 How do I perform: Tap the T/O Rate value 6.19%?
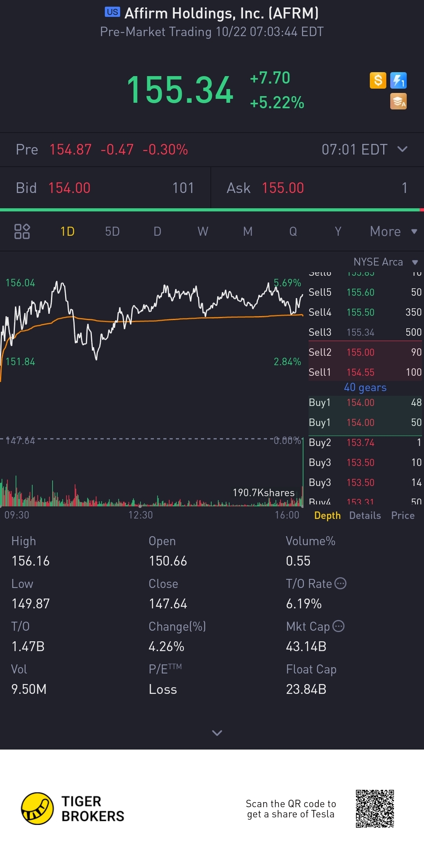click(x=304, y=604)
